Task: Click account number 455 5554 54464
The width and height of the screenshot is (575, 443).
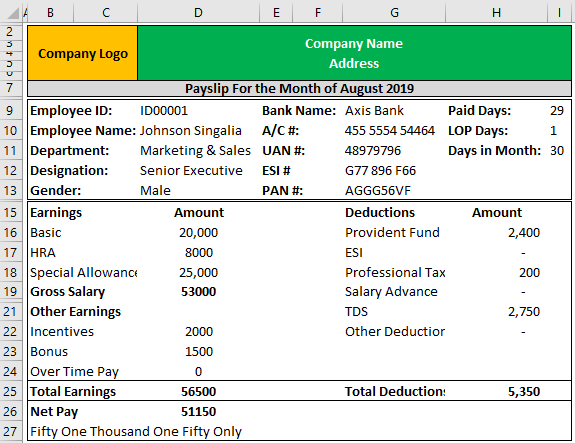Action: [389, 131]
